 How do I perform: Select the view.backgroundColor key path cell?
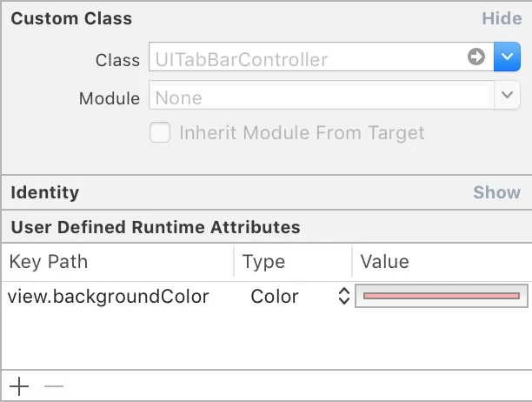pyautogui.click(x=109, y=297)
